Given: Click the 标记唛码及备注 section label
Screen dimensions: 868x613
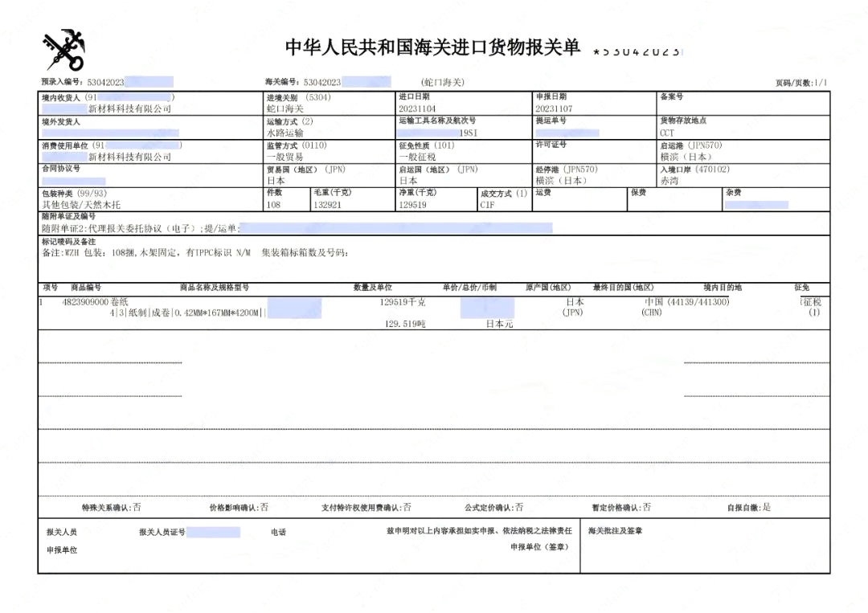Looking at the screenshot, I should pos(68,242).
